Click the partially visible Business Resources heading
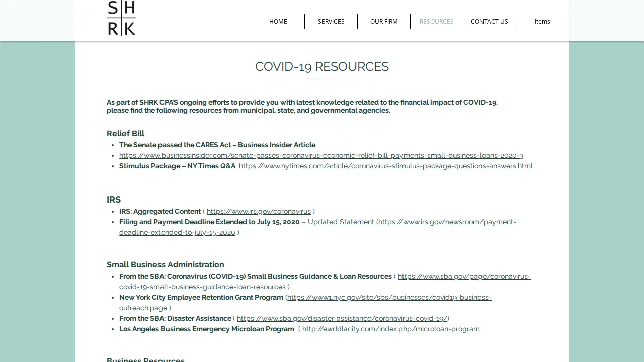Viewport: 644px width, 362px height. [x=145, y=359]
